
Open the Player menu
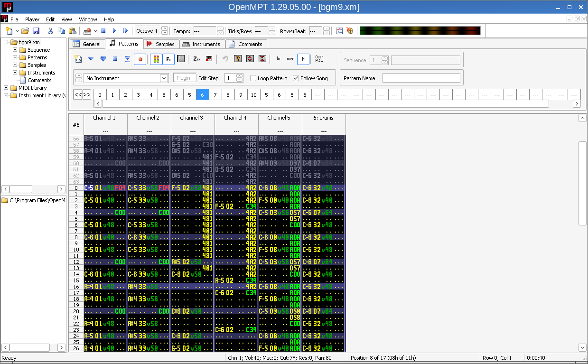tap(32, 19)
